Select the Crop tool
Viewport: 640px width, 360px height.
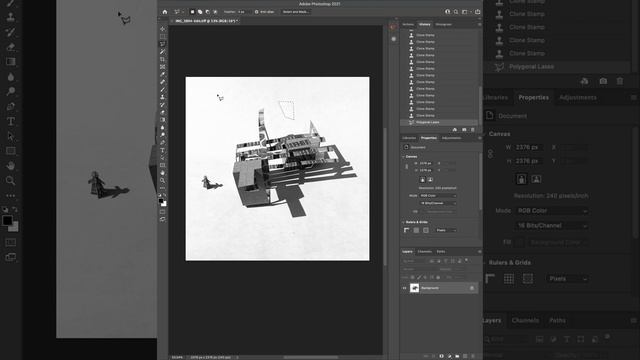tap(162, 59)
